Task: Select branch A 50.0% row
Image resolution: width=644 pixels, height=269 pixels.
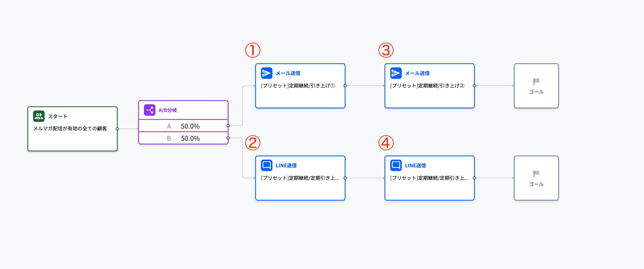Action: coord(183,126)
